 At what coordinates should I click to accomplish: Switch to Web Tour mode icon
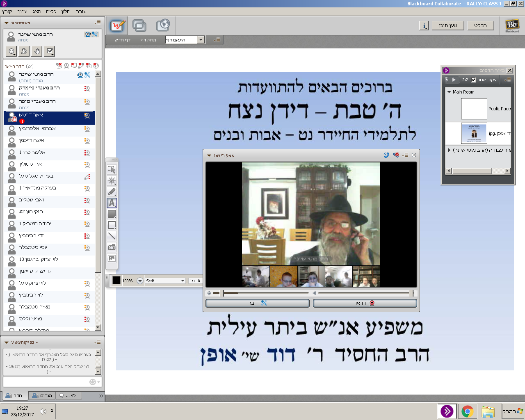pyautogui.click(x=163, y=26)
